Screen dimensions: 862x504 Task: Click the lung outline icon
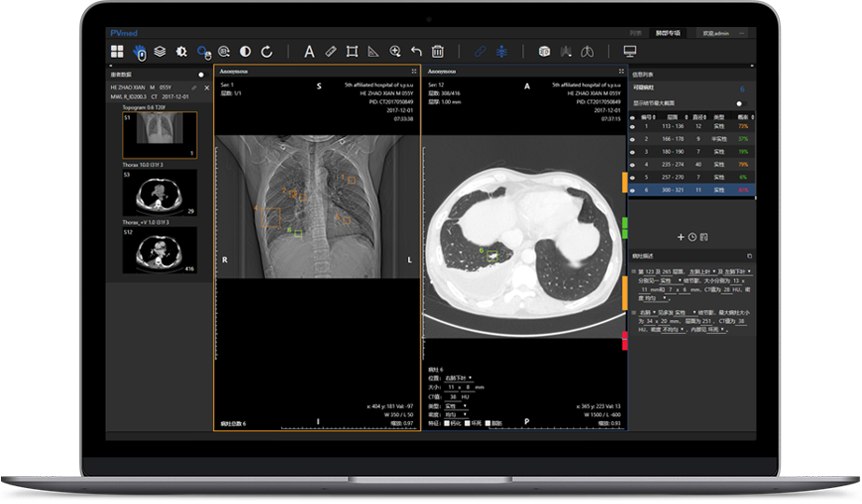click(587, 51)
